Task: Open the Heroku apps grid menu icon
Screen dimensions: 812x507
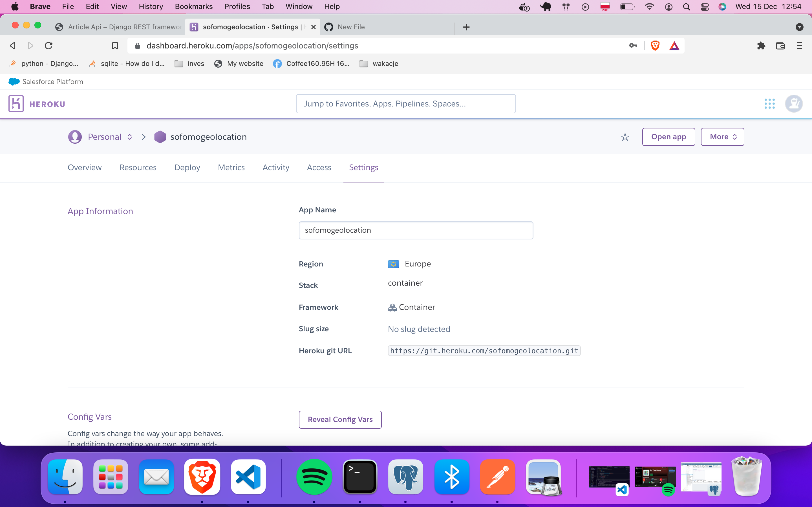Action: tap(769, 104)
